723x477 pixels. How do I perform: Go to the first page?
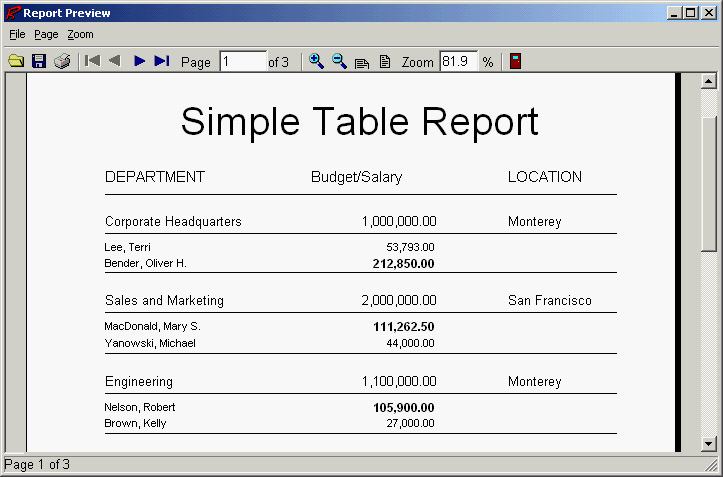click(x=92, y=61)
